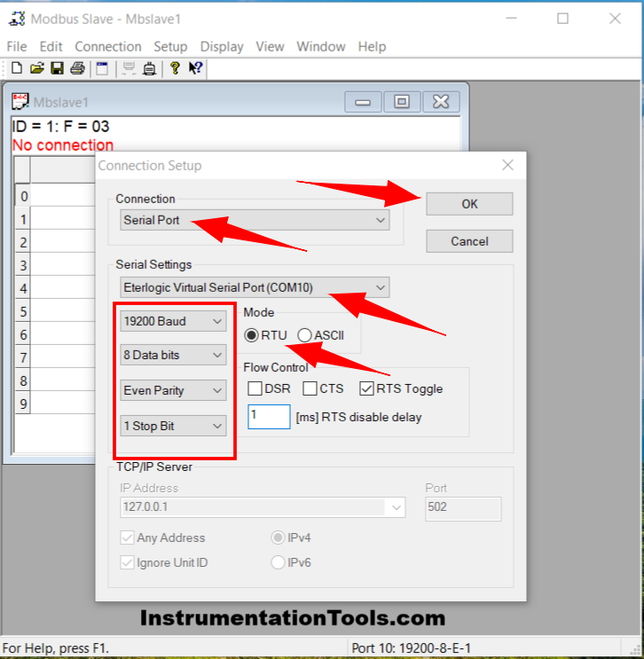This screenshot has height=659, width=644.
Task: Click the ID = 1: F = 03 text
Action: coord(60,127)
